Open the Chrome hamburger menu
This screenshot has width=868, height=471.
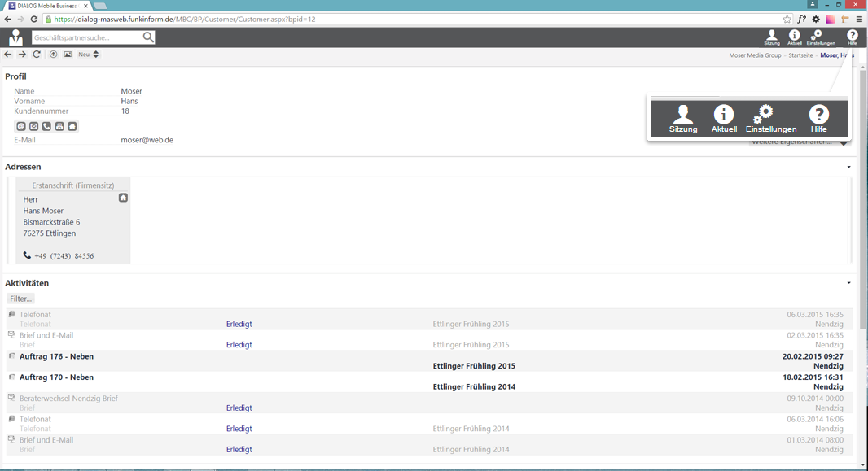(859, 19)
